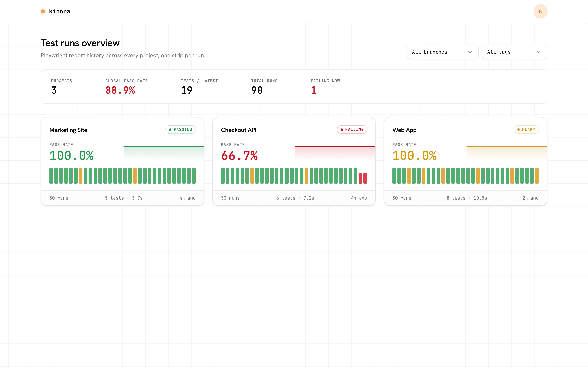Screen dimensions: 588x368
Task: Select the first yellow run bar in Checkout API
Action: (252, 176)
